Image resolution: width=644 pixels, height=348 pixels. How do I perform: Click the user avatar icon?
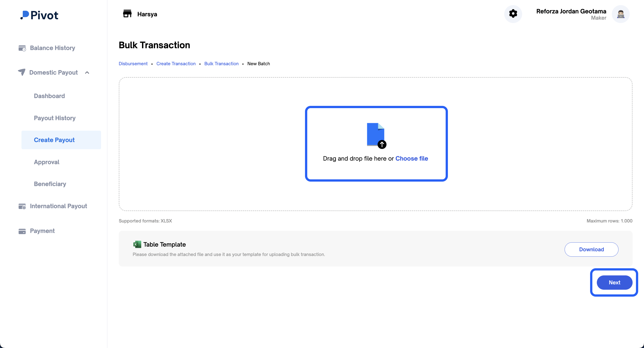(x=621, y=14)
